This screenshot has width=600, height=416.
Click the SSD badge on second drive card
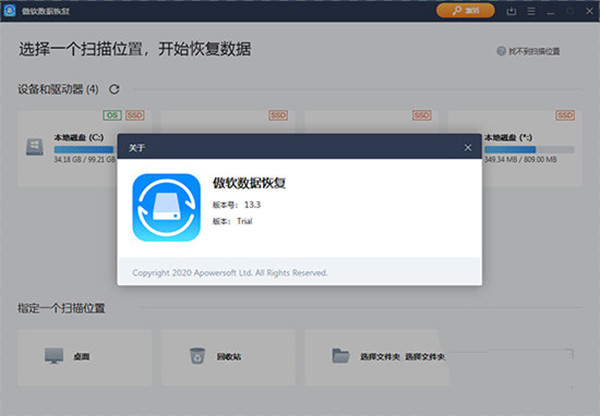[278, 115]
